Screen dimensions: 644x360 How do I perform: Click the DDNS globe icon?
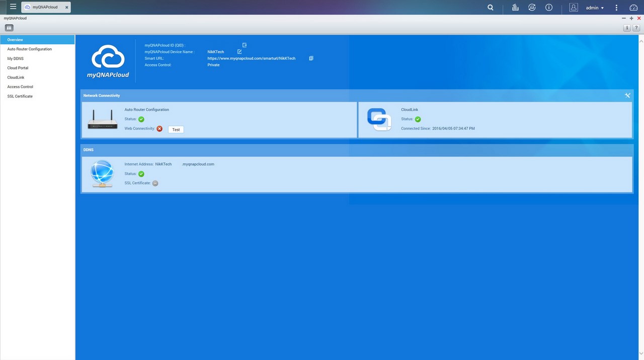(103, 174)
